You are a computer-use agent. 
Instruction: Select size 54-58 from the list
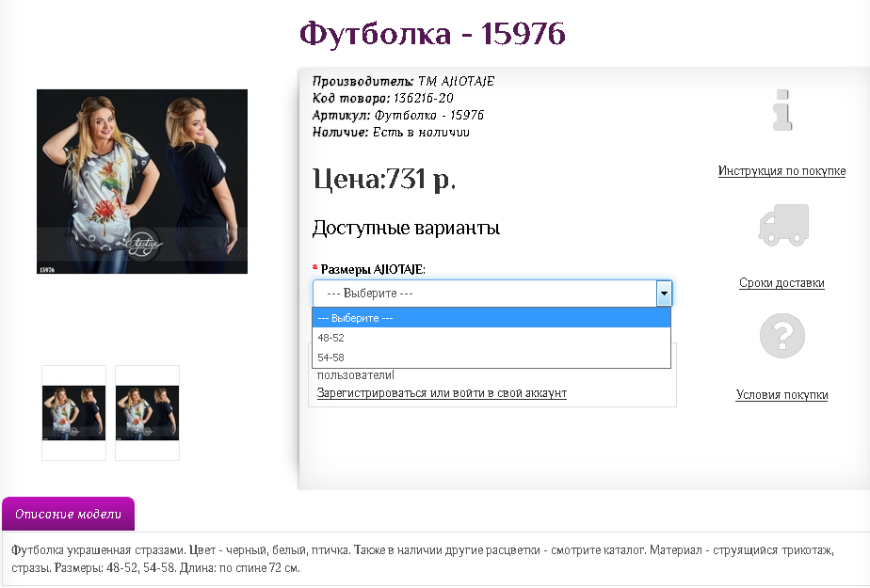pyautogui.click(x=491, y=358)
